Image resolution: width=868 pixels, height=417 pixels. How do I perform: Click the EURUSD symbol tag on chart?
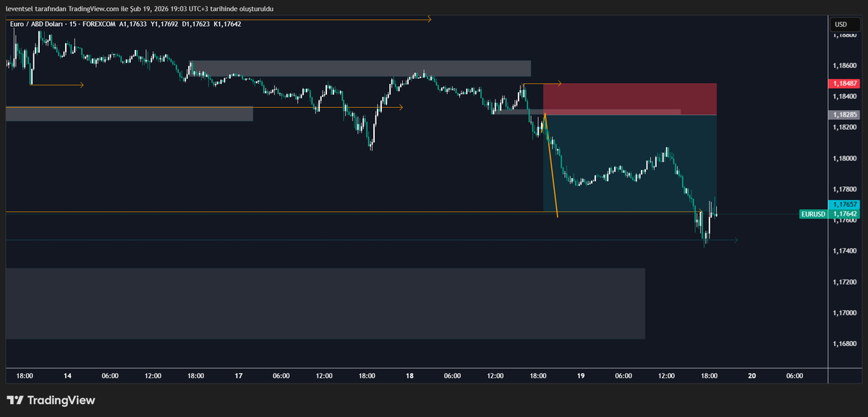tap(813, 214)
